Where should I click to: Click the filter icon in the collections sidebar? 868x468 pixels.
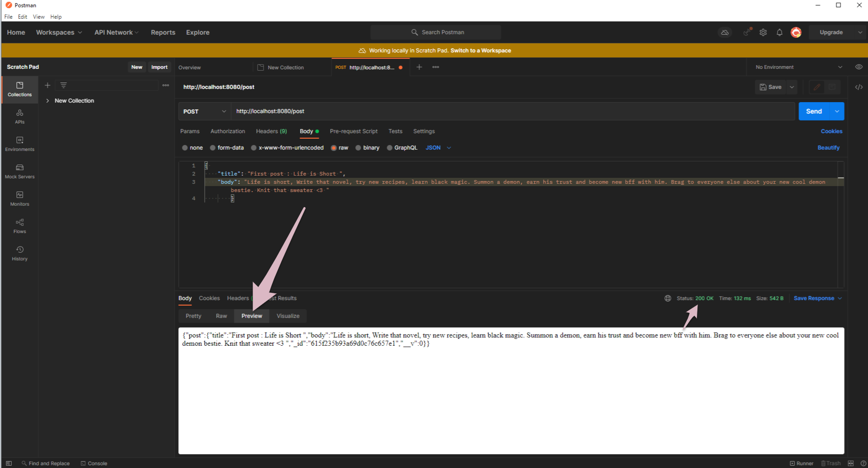tap(63, 85)
